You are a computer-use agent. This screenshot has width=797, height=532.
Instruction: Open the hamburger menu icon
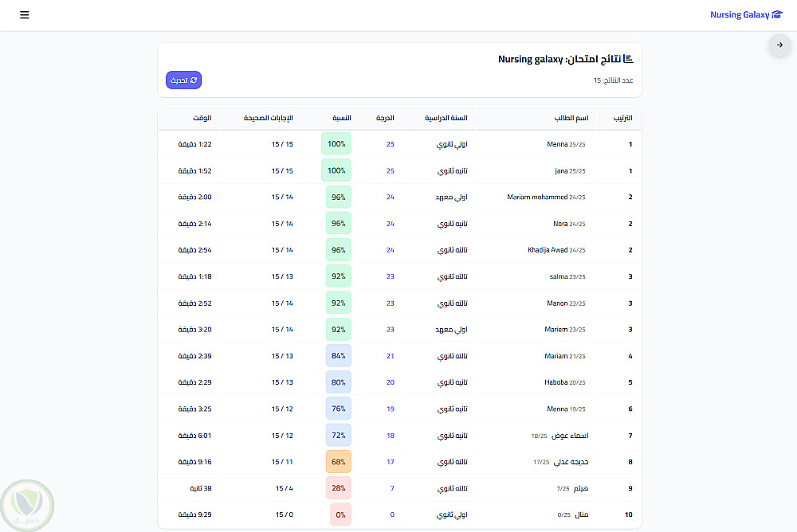pos(25,15)
